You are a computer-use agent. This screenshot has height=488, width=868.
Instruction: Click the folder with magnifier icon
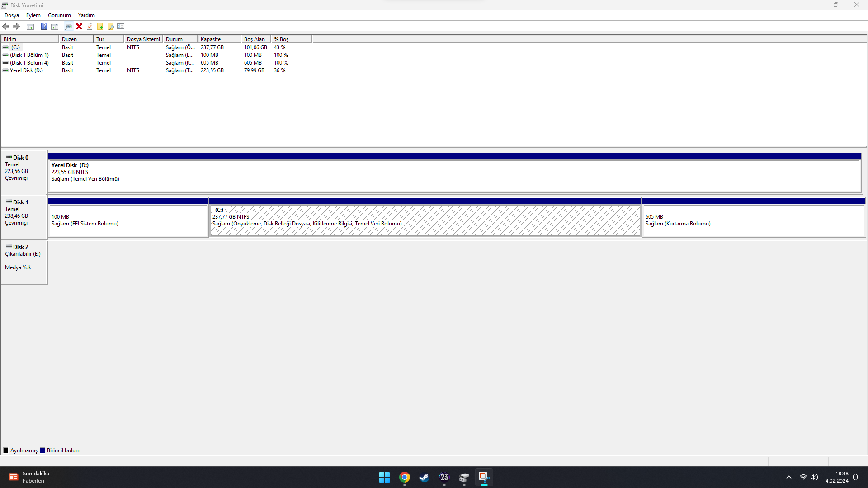[110, 26]
